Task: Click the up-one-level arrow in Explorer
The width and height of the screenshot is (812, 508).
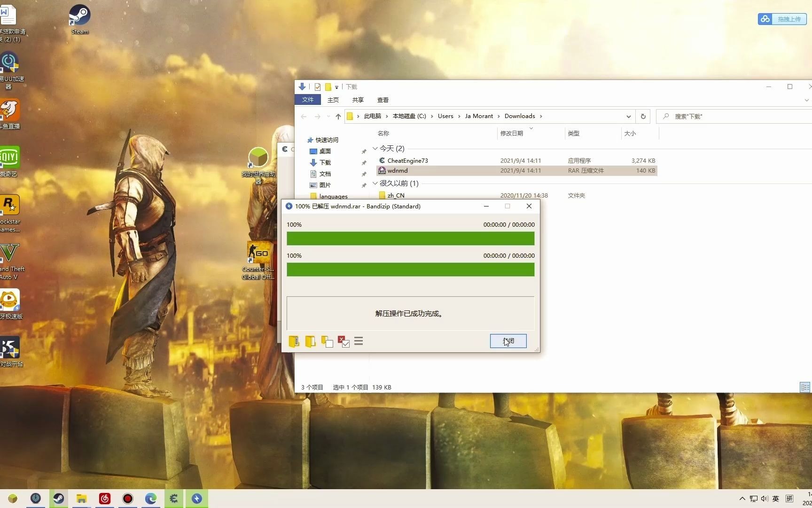Action: click(338, 116)
